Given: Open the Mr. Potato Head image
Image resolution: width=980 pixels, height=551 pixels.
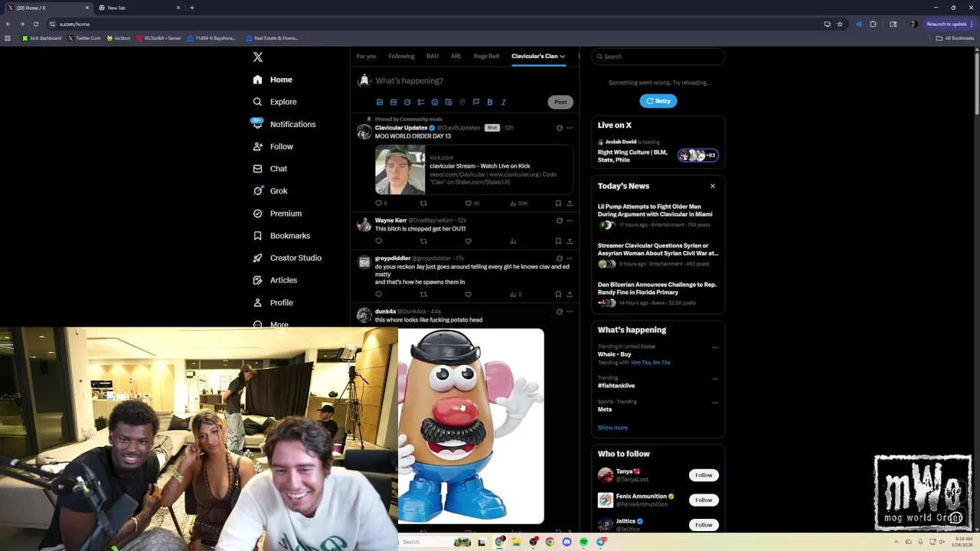Looking at the screenshot, I should (x=471, y=426).
